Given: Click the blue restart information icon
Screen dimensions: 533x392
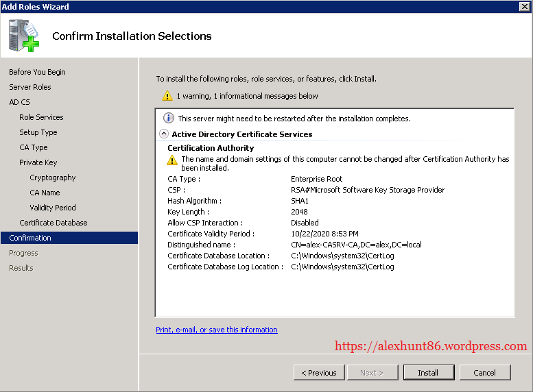Looking at the screenshot, I should click(168, 119).
